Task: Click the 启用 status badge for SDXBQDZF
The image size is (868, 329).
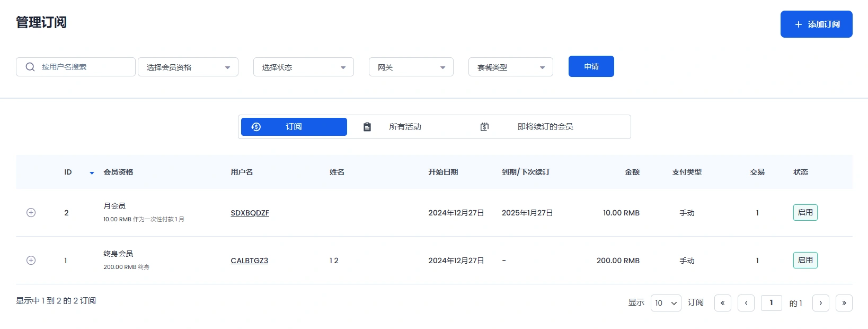Action: [x=805, y=212]
